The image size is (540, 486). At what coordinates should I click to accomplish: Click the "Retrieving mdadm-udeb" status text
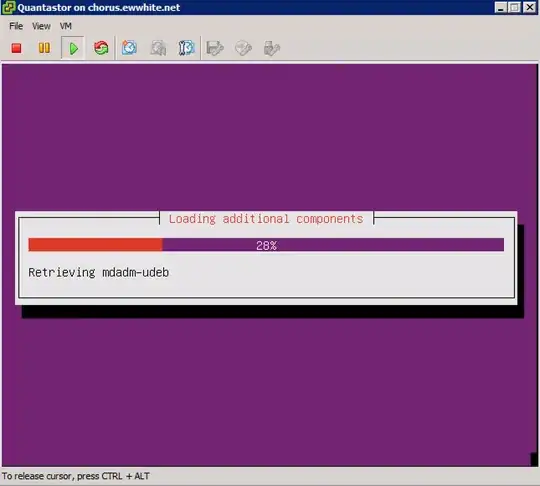(98, 272)
